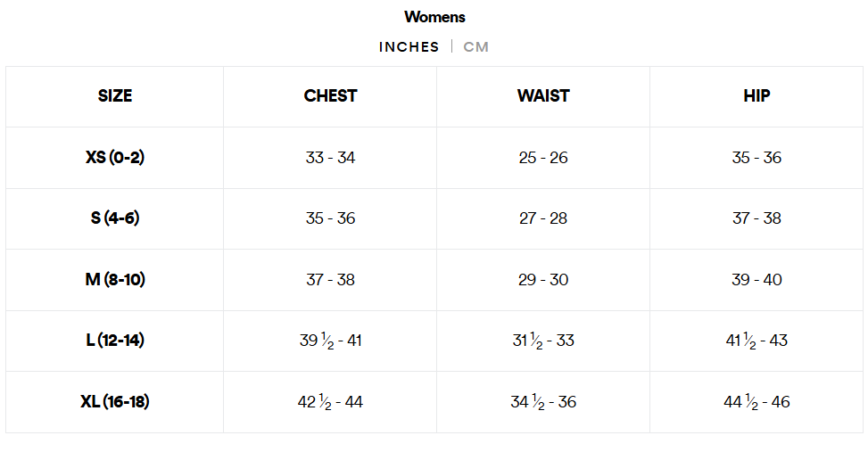
Task: Click the M waist value 29 - 30
Action: coord(543,280)
